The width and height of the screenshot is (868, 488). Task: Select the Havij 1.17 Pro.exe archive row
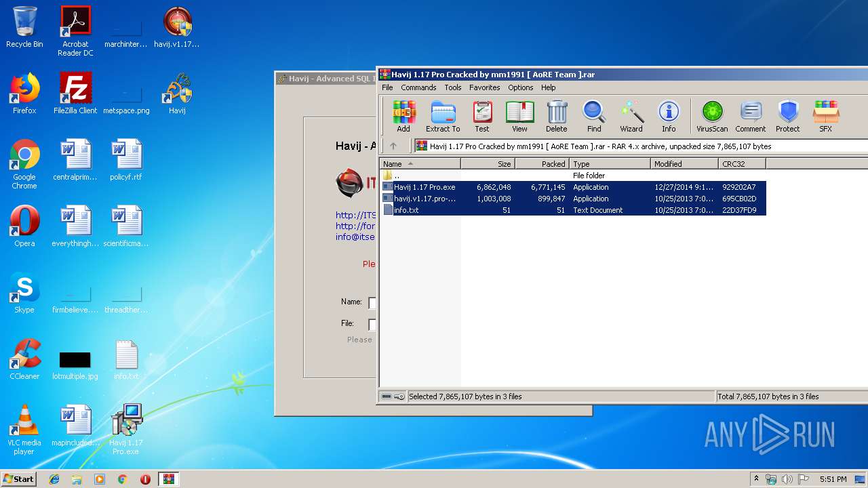(x=574, y=187)
